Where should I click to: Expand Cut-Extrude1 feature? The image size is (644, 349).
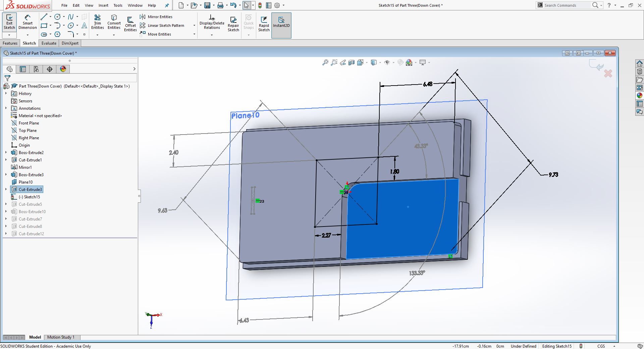(x=6, y=160)
